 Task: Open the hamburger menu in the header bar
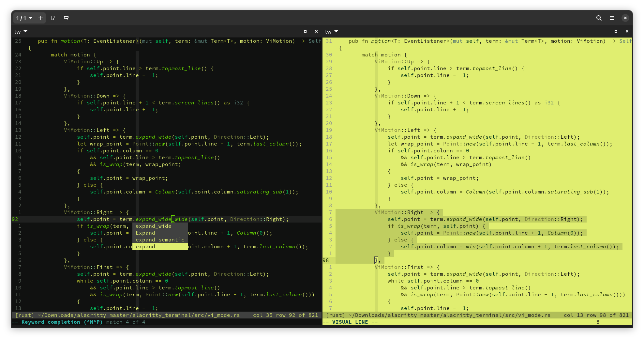(612, 18)
